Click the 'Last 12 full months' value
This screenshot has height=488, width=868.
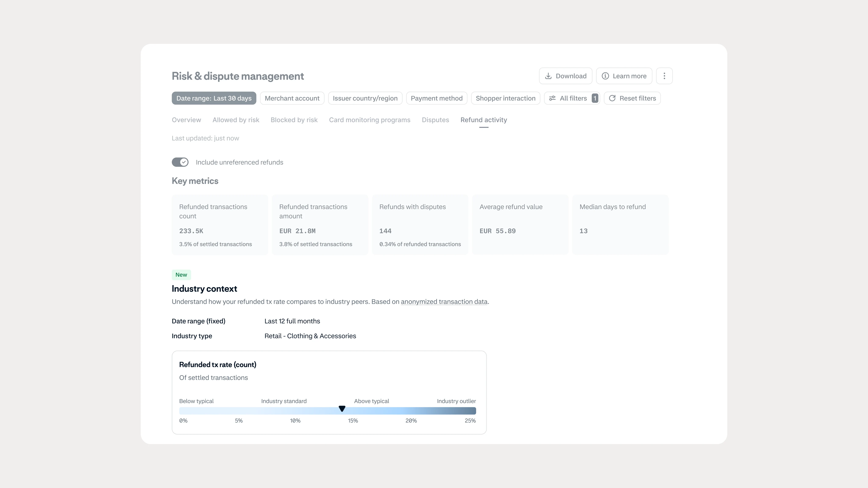pos(292,321)
